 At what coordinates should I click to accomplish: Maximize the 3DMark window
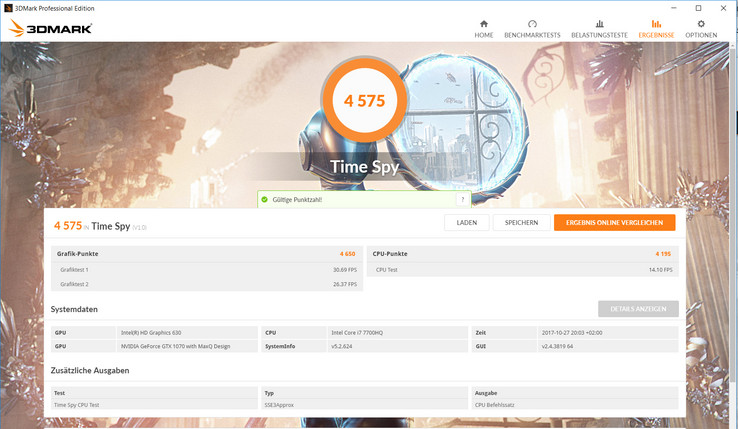tap(698, 8)
